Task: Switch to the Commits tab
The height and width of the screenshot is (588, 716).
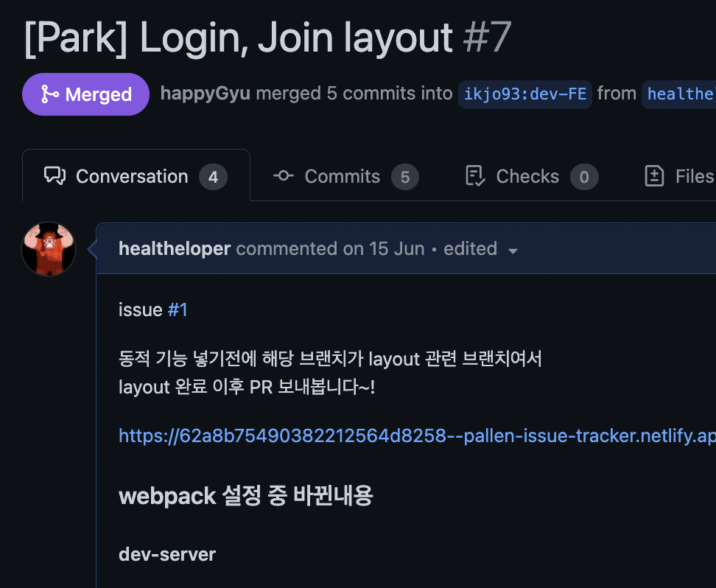Action: [345, 177]
